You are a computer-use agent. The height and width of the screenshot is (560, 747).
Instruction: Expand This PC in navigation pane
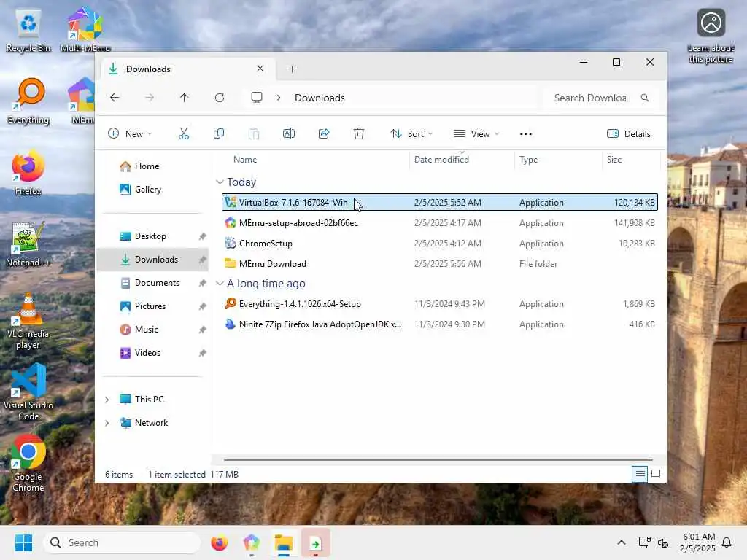[107, 400]
